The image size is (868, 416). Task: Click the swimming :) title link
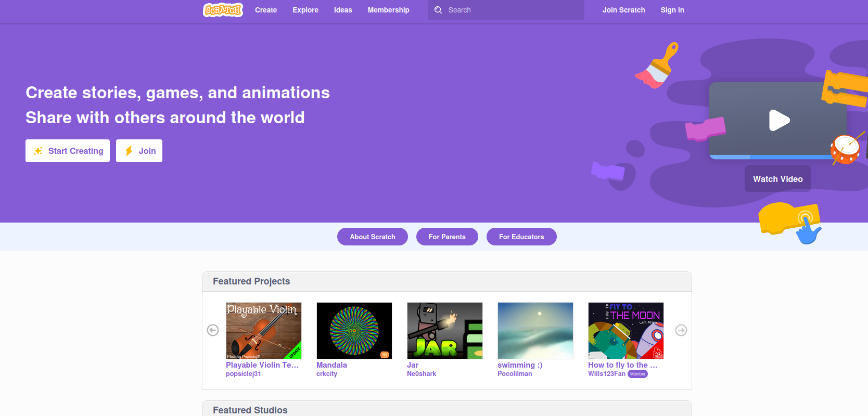click(520, 365)
